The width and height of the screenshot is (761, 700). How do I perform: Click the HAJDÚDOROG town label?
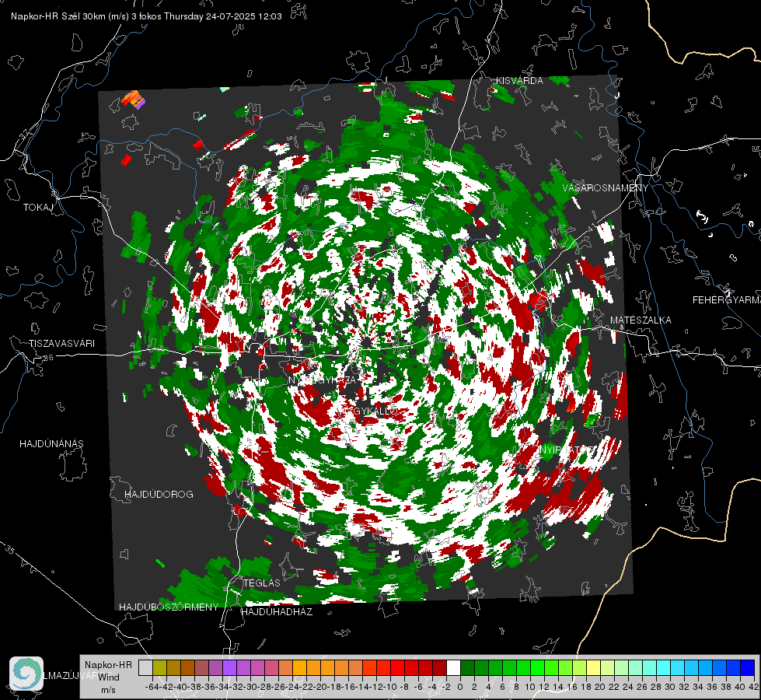click(159, 495)
